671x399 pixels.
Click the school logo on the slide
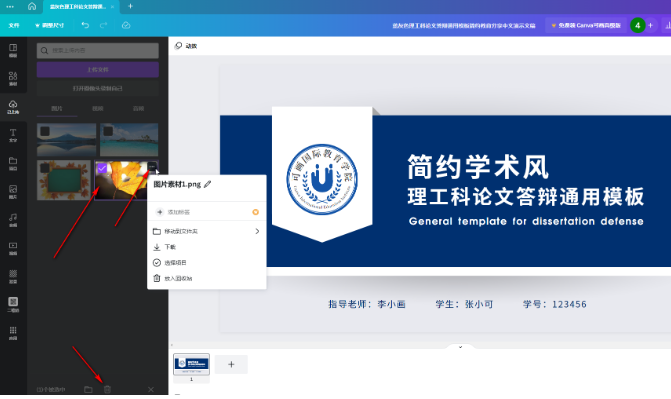(x=322, y=179)
